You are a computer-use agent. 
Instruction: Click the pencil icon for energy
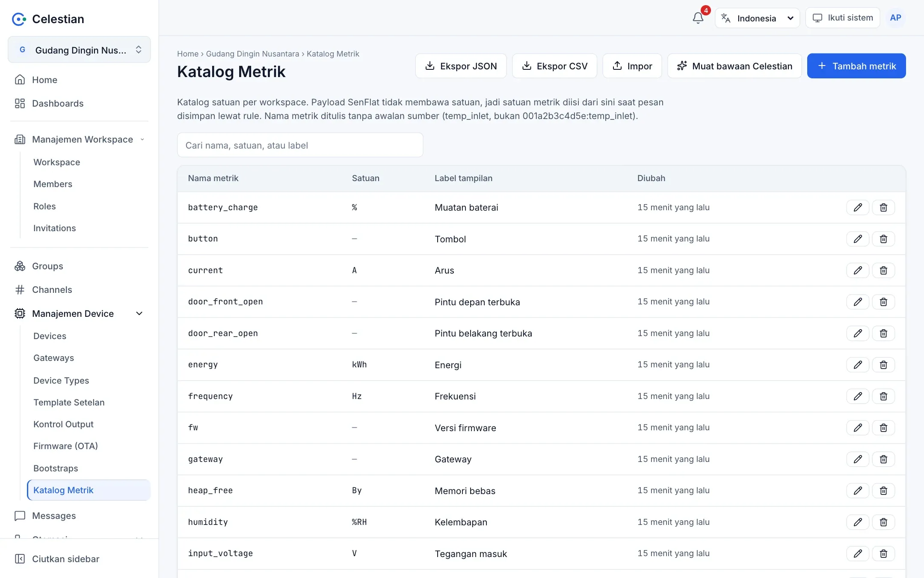858,365
